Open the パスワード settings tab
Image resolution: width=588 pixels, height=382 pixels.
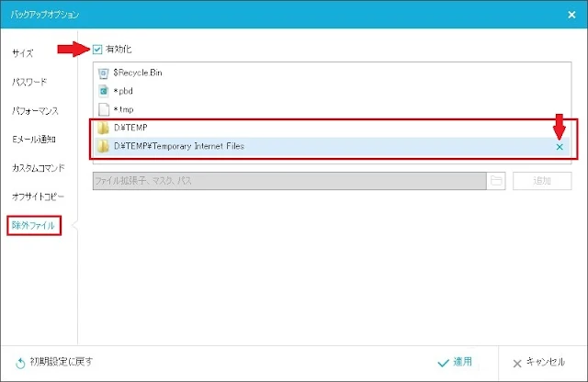coord(29,82)
